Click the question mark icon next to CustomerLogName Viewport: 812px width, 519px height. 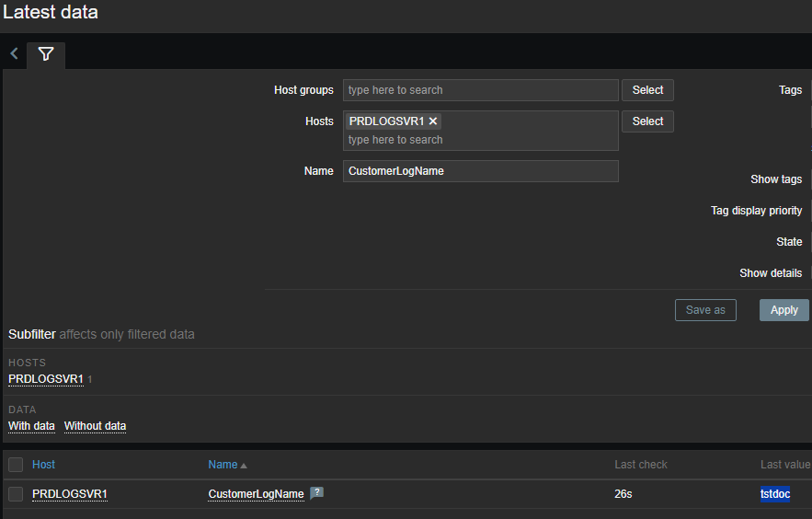pos(316,493)
